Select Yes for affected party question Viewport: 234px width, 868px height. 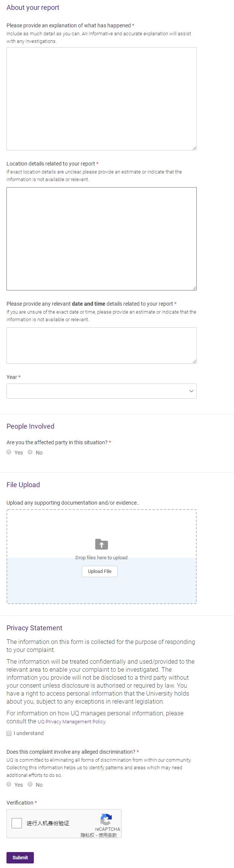point(9,452)
